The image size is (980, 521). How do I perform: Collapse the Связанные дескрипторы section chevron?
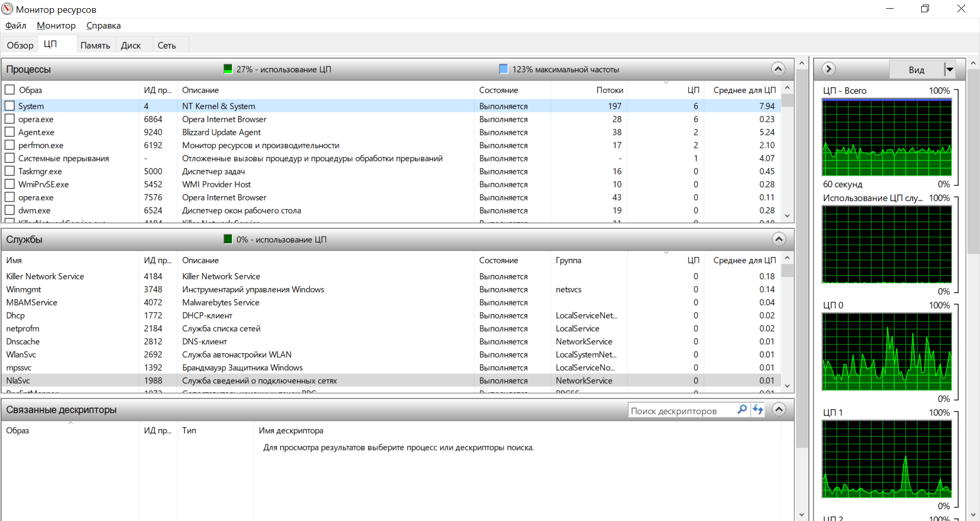coord(779,409)
